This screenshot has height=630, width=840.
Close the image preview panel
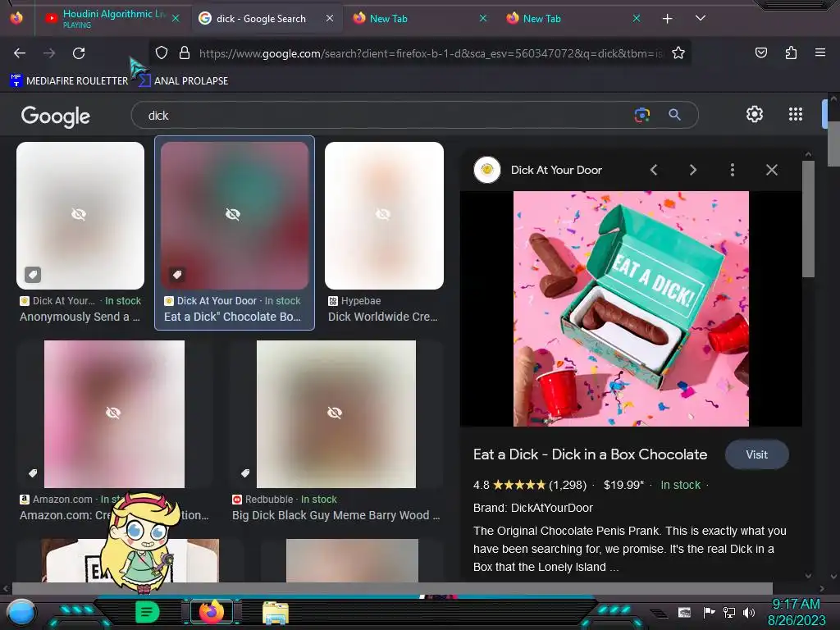point(771,170)
